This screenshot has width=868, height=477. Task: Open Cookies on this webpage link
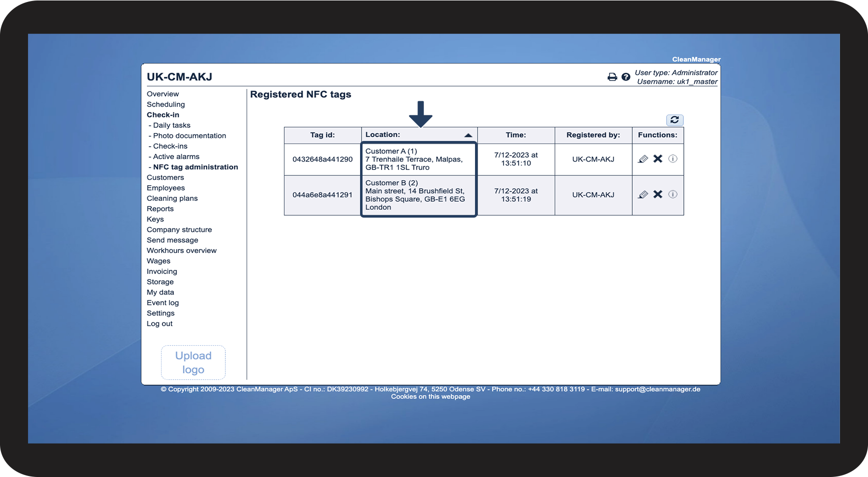point(430,396)
